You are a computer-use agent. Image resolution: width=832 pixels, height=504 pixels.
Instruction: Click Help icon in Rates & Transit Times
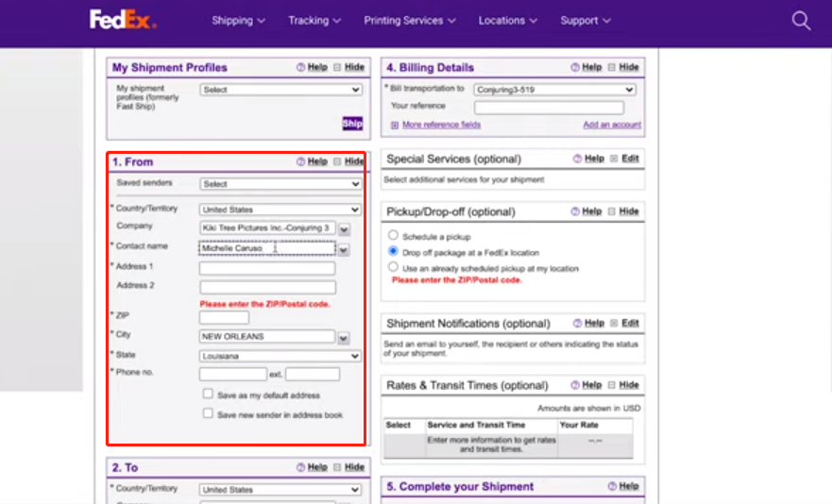[575, 385]
